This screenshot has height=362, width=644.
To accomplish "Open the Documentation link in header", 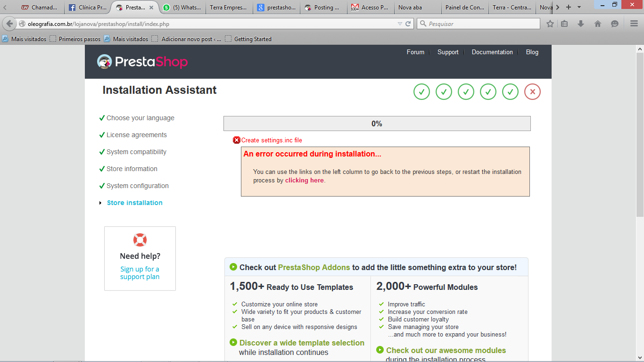I will point(492,52).
